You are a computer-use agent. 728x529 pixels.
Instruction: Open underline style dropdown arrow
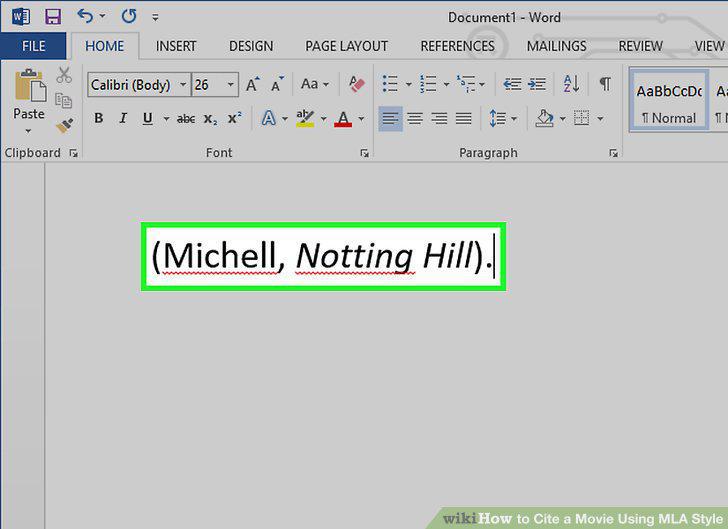(166, 119)
